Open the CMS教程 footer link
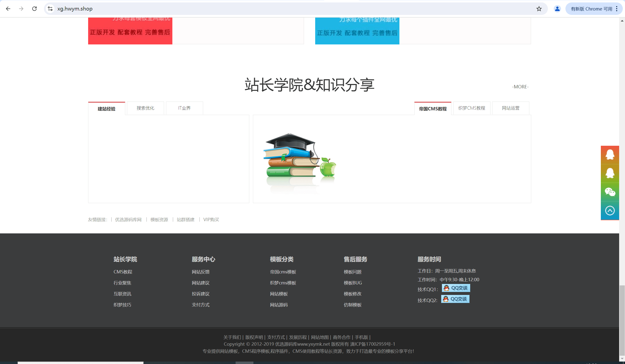The width and height of the screenshot is (625, 364). point(123,272)
